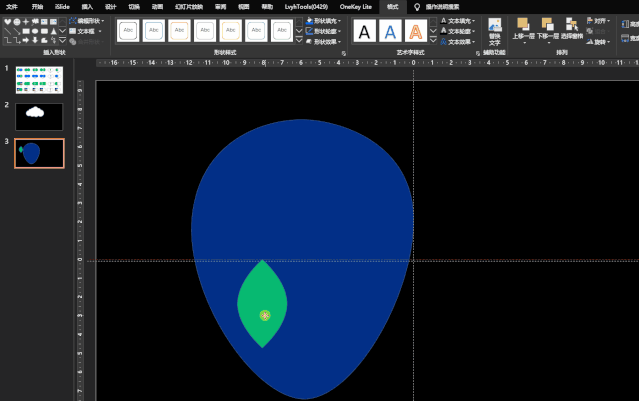Image resolution: width=639 pixels, height=401 pixels.
Task: Expand the Align (对齐) dropdown
Action: pyautogui.click(x=599, y=20)
